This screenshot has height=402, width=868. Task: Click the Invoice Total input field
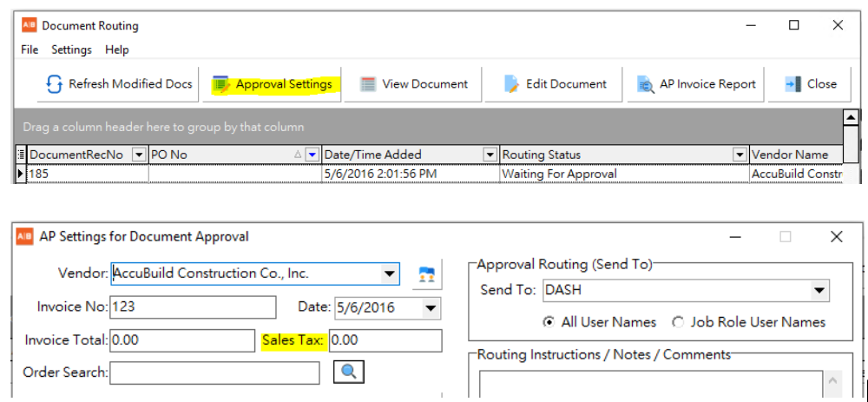[x=182, y=340]
